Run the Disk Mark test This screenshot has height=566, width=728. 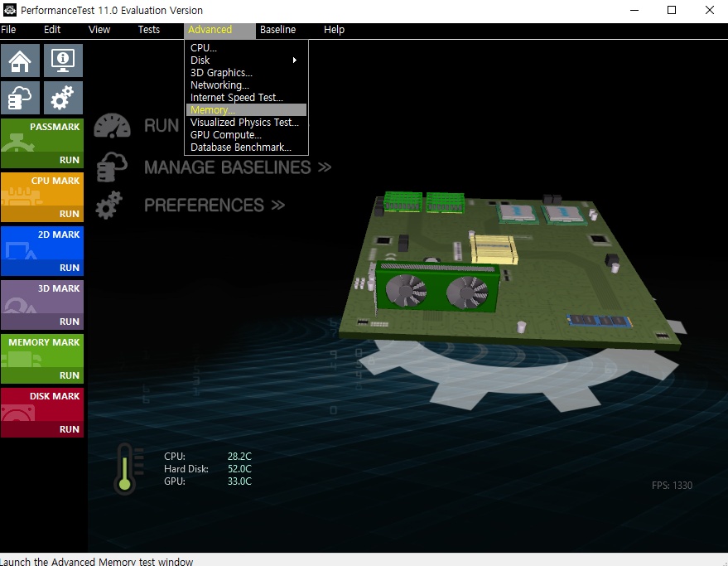point(70,429)
